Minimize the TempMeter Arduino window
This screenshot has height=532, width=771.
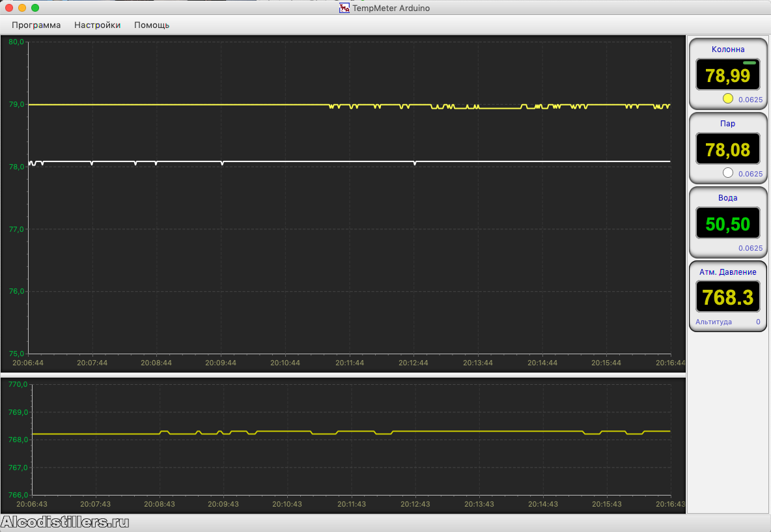[22, 8]
